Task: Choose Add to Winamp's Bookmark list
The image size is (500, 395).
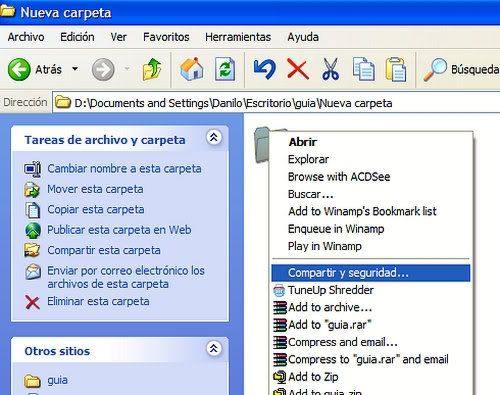Action: coord(371,211)
